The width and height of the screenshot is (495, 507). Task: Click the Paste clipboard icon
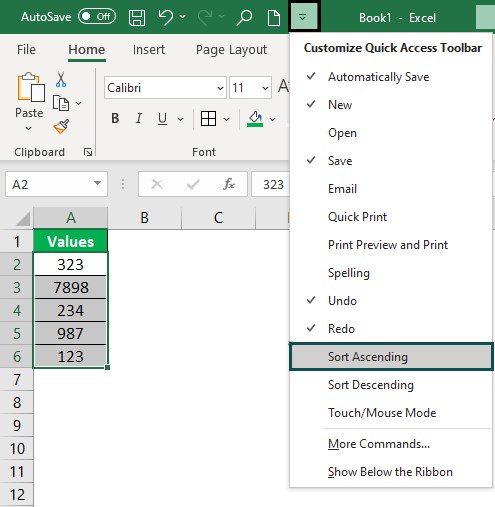[x=30, y=87]
